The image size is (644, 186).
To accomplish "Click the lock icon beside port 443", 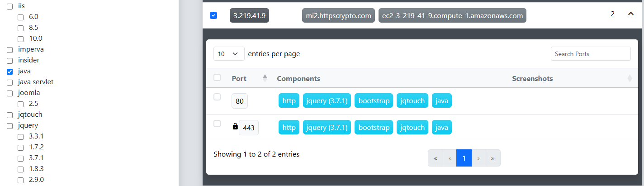I will coord(235,127).
